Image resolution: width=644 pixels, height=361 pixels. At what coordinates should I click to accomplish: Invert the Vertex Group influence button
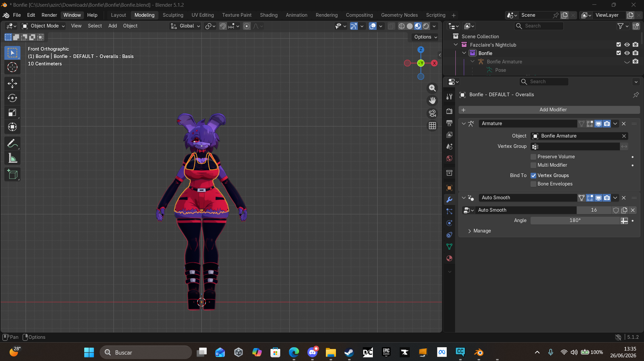(624, 147)
